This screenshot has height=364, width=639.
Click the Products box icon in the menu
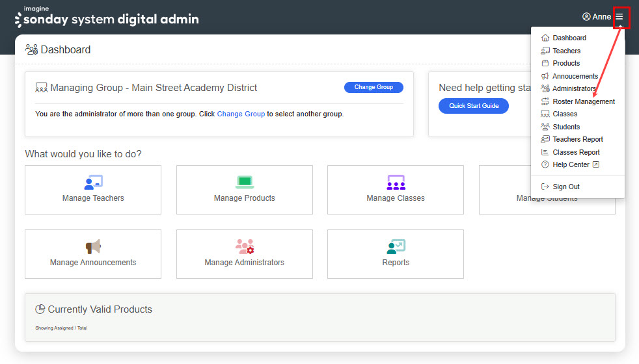[545, 63]
